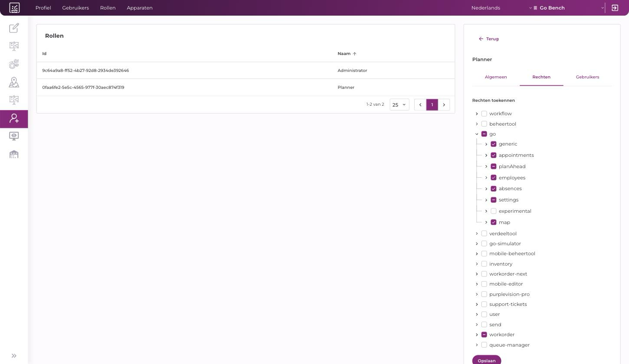Uncheck the appointments checkbox

(494, 155)
